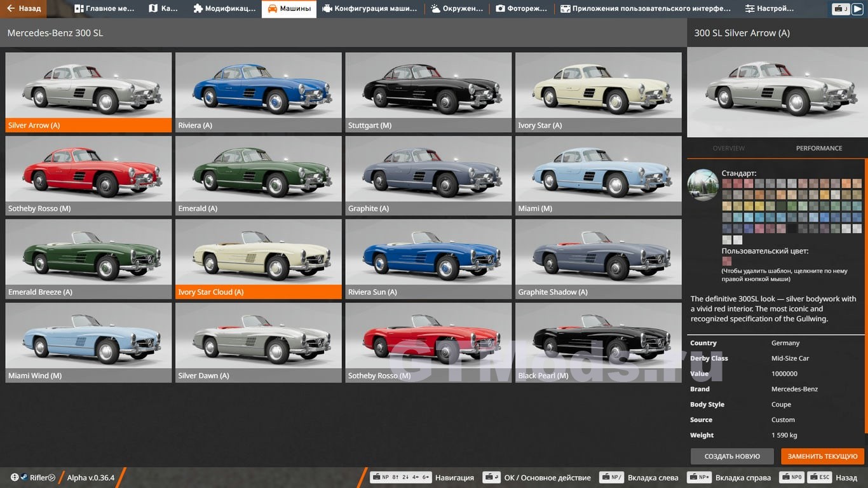The width and height of the screenshot is (868, 488).
Task: Click the Alpha v.0.36.4 version label
Action: click(x=91, y=478)
